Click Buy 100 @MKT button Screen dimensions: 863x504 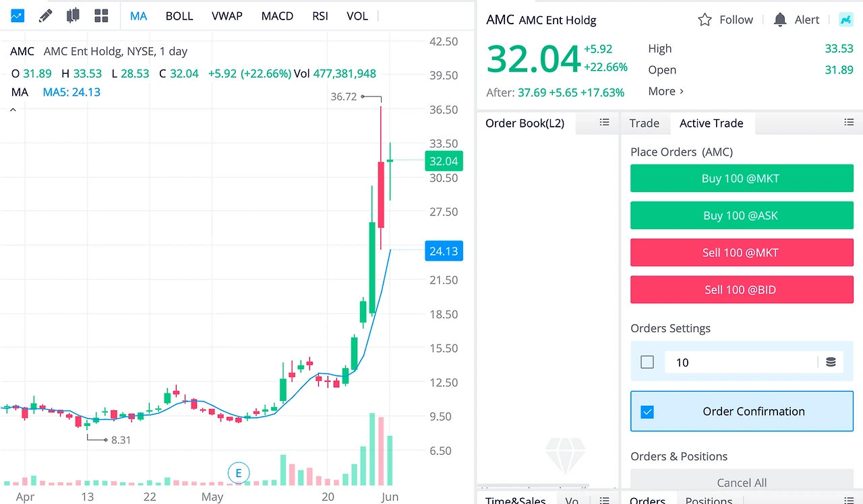click(x=742, y=179)
